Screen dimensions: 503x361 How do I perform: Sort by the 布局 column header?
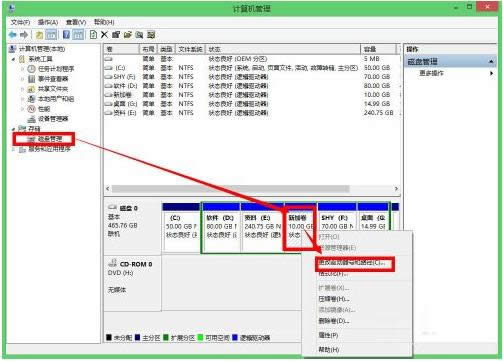click(148, 49)
